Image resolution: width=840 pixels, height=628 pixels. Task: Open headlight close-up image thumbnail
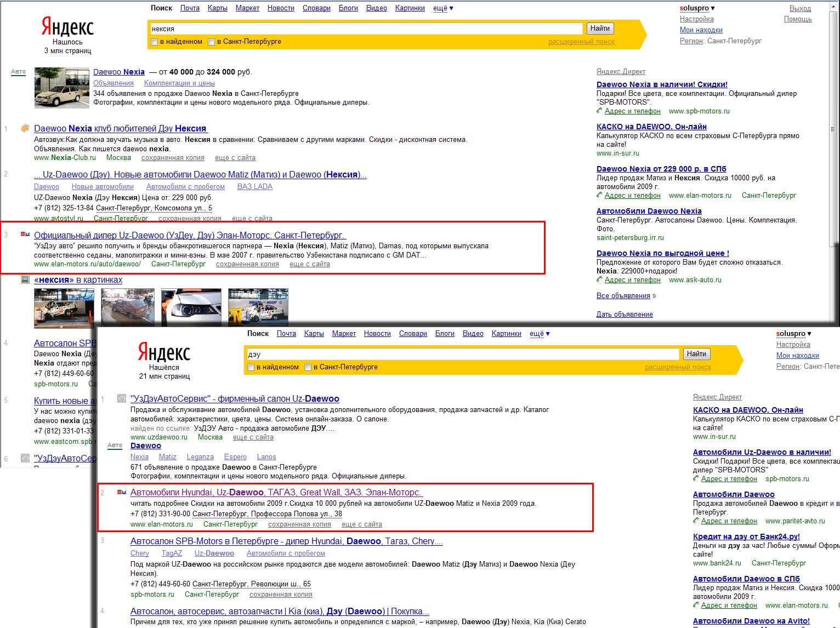click(x=191, y=309)
